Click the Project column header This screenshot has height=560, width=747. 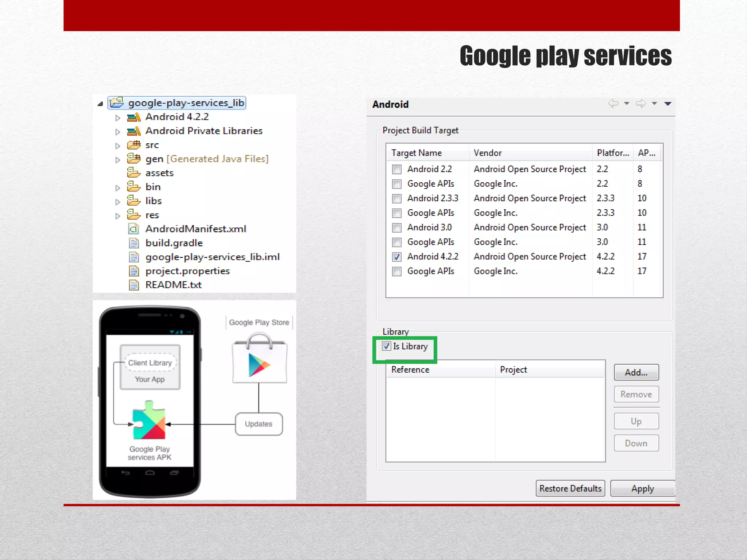[x=550, y=369]
